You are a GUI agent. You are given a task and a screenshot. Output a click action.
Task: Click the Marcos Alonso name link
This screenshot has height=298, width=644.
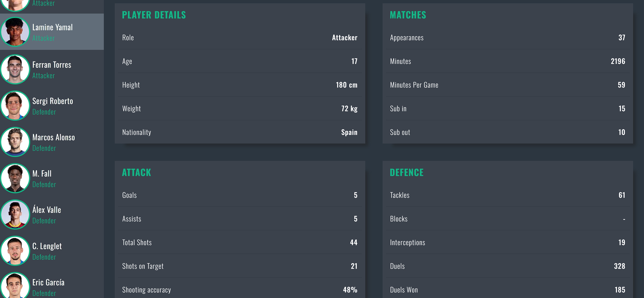(x=54, y=137)
